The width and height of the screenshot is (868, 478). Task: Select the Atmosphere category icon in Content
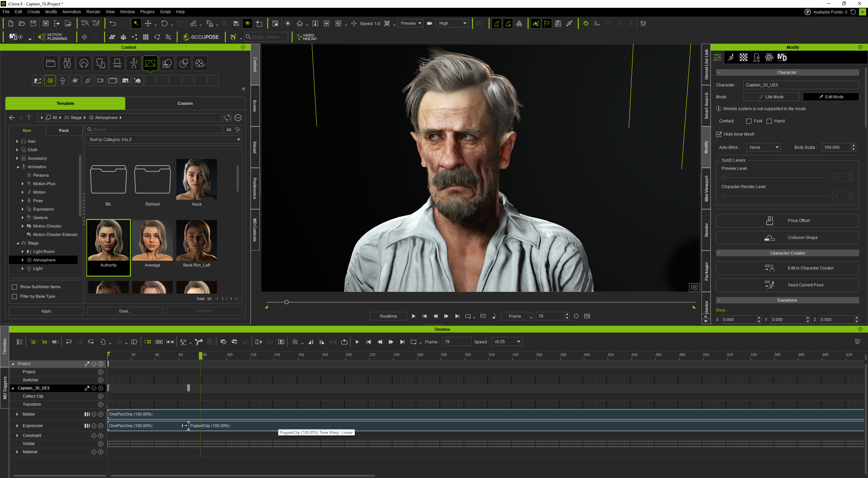pyautogui.click(x=50, y=80)
